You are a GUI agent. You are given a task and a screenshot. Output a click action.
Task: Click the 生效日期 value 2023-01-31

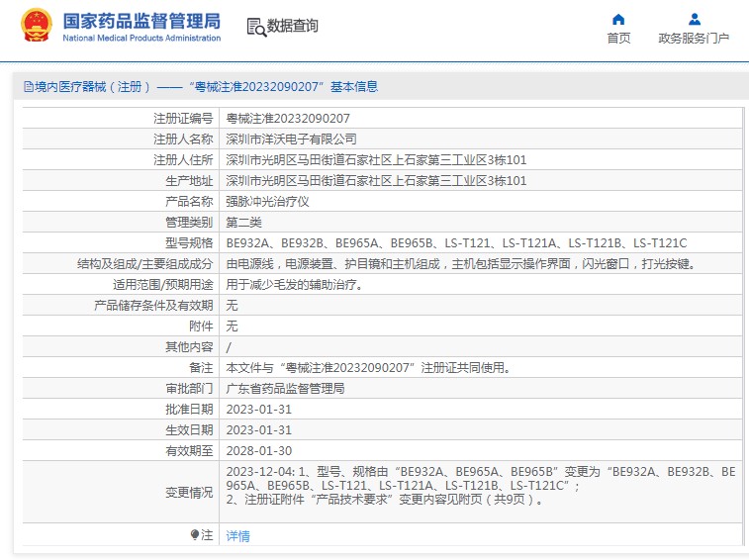click(259, 430)
